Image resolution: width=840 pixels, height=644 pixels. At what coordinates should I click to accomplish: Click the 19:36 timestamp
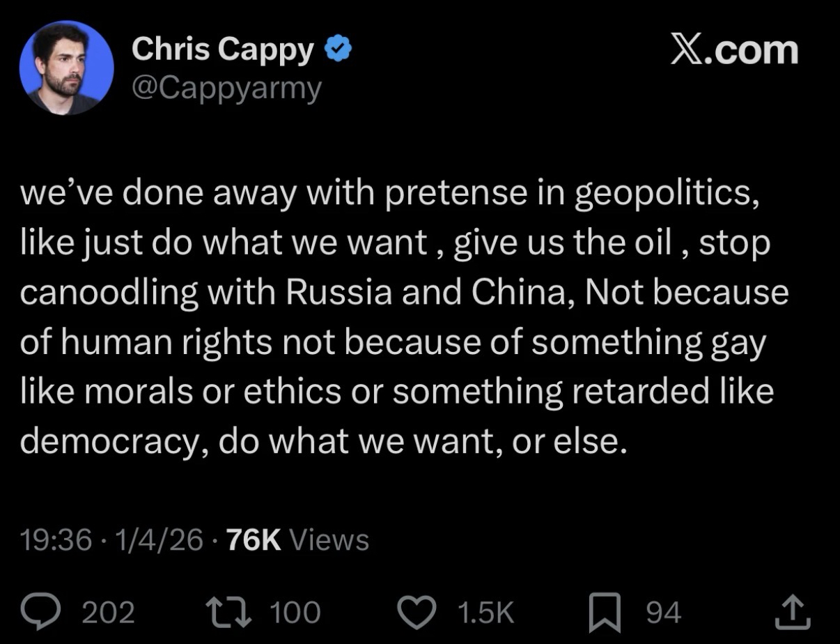pyautogui.click(x=56, y=539)
